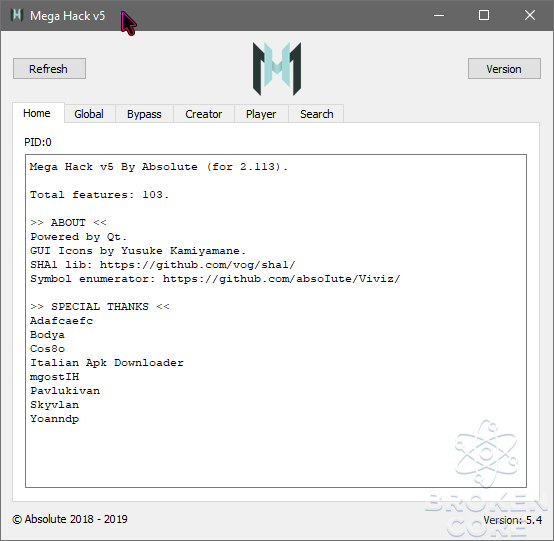554x541 pixels.
Task: Click the Version button
Action: click(504, 69)
